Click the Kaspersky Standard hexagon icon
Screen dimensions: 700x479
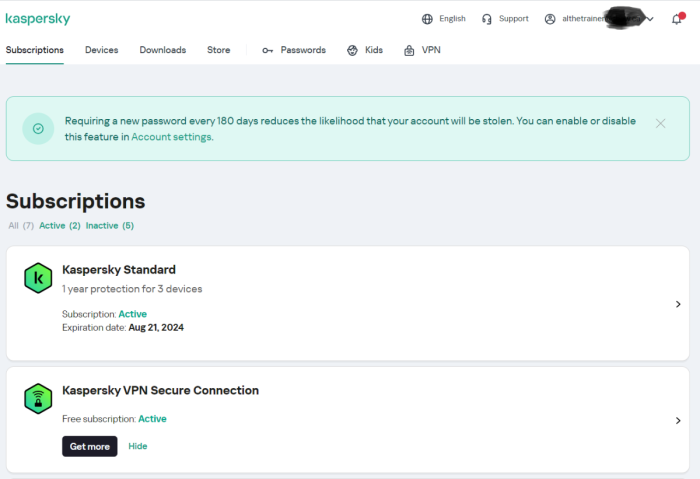38,278
